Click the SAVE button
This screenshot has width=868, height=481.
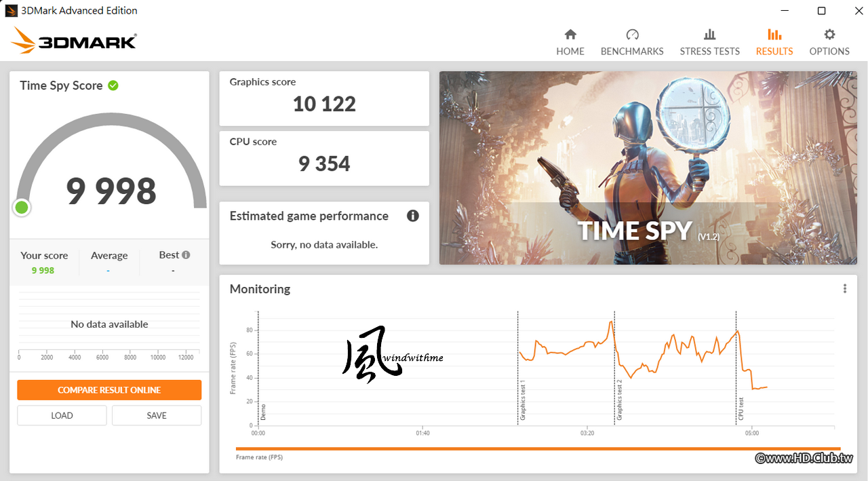(157, 415)
